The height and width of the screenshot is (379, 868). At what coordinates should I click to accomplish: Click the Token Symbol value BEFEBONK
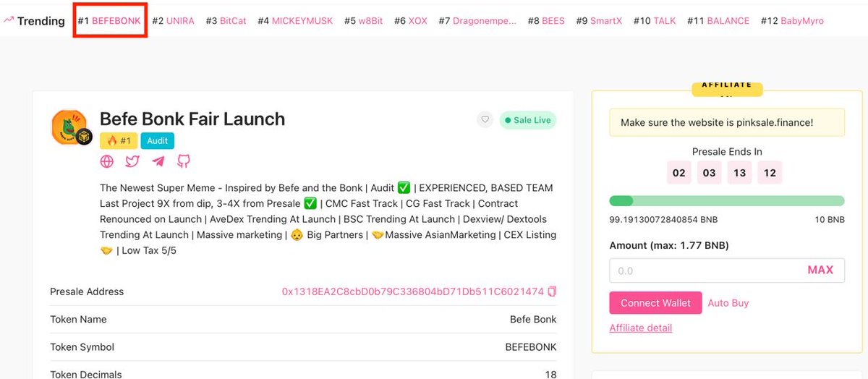pyautogui.click(x=531, y=346)
